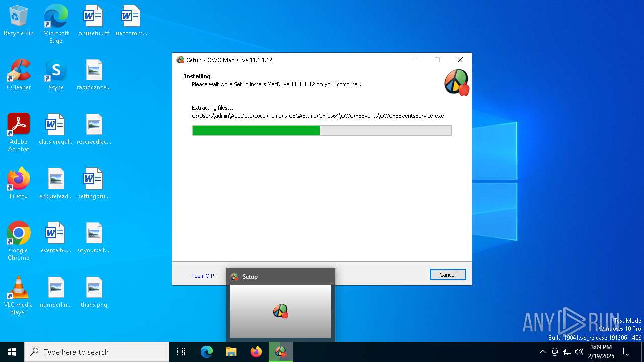Open Microsoft Edge desktop shortcut
Screen dimensions: 644x362
coord(56,24)
